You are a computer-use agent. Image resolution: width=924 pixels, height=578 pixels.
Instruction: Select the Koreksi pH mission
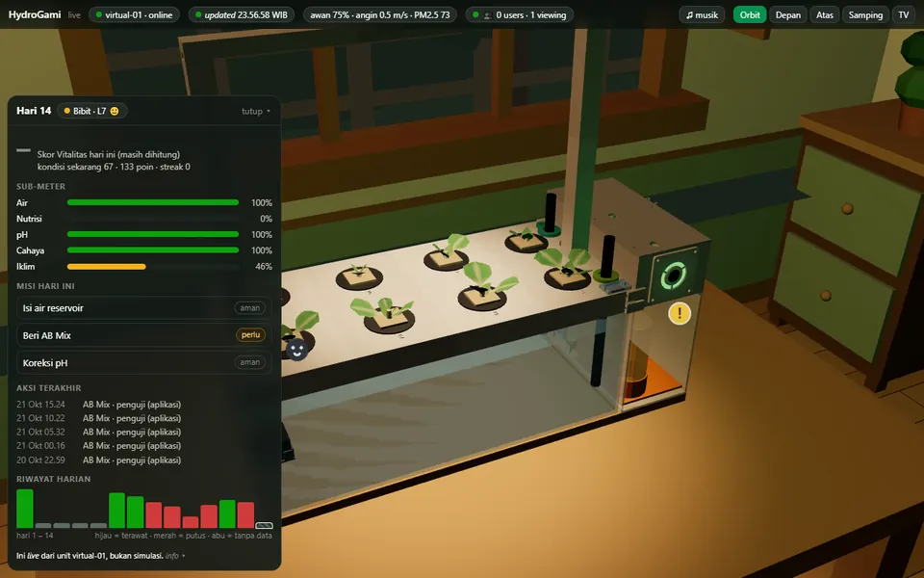pos(143,363)
